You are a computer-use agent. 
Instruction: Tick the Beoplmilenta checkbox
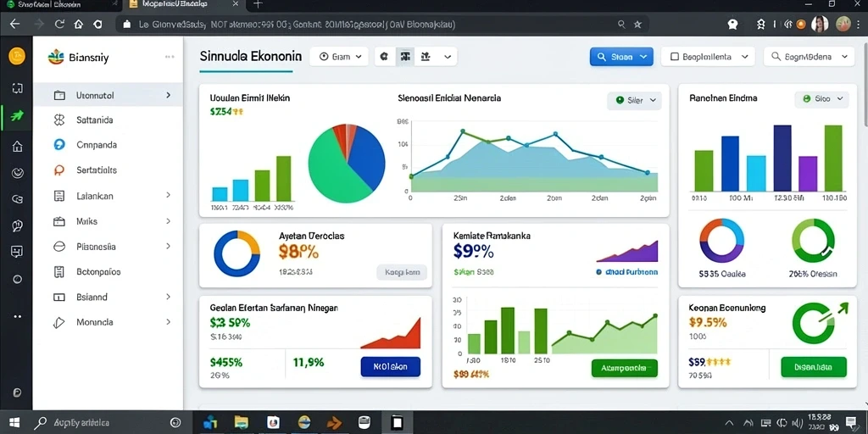coord(674,57)
